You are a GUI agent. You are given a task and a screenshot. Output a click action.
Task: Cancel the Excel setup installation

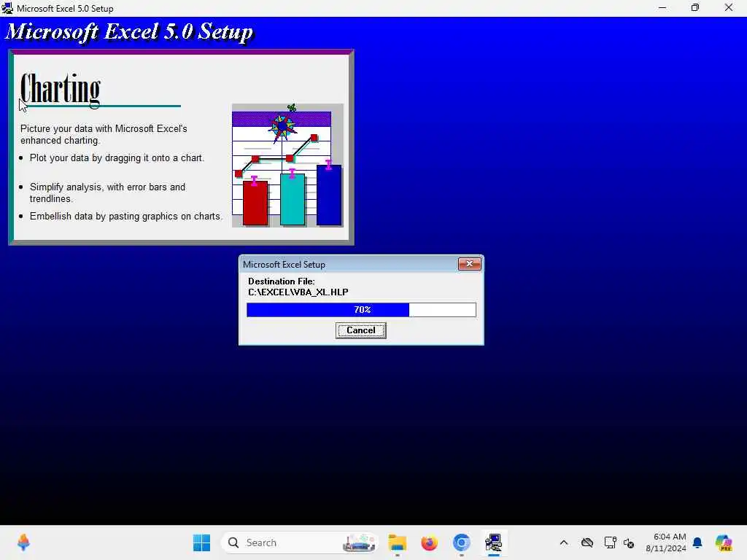pyautogui.click(x=360, y=330)
